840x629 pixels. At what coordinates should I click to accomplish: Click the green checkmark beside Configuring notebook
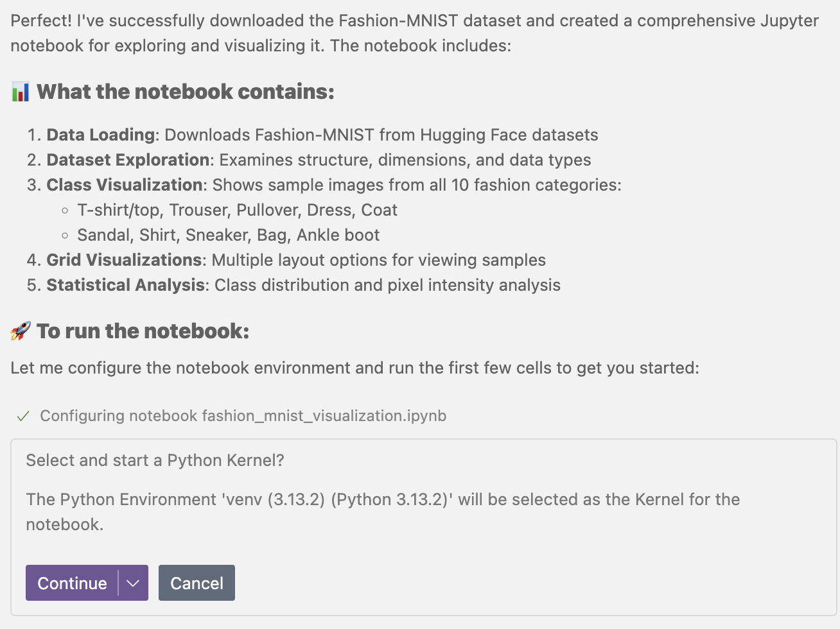(x=23, y=417)
